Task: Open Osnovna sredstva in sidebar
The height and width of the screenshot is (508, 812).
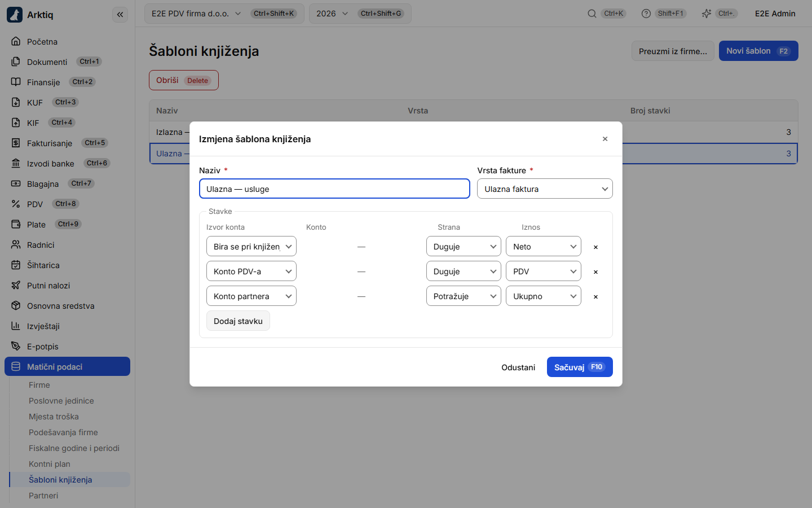Action: tap(67, 305)
